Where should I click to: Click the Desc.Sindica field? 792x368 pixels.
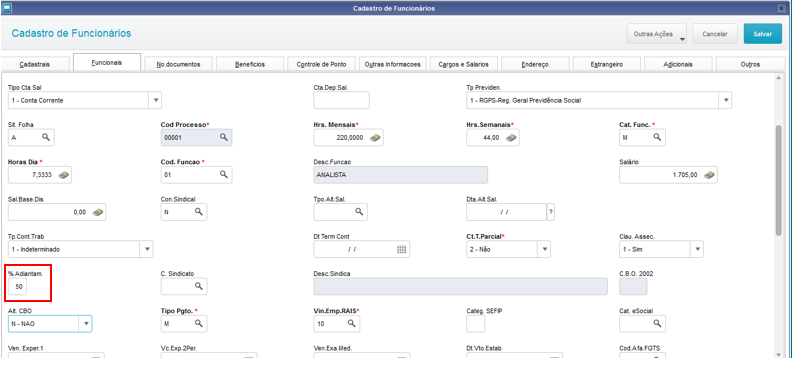point(460,287)
